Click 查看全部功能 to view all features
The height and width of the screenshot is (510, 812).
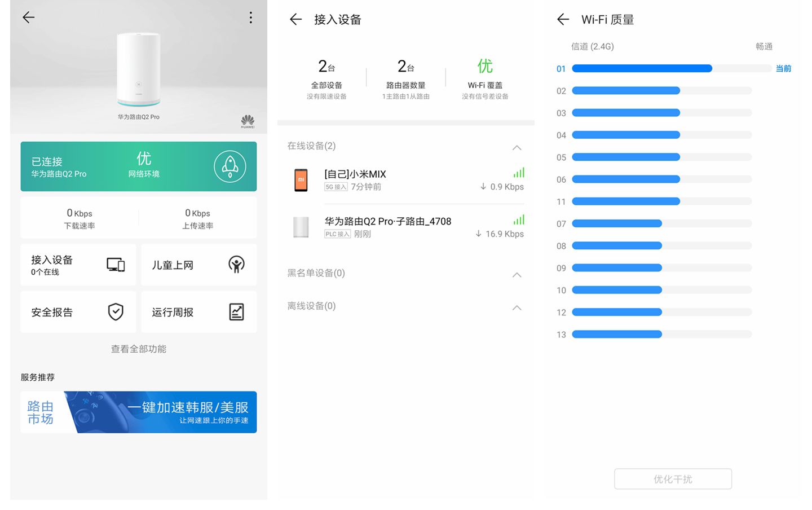tap(139, 349)
